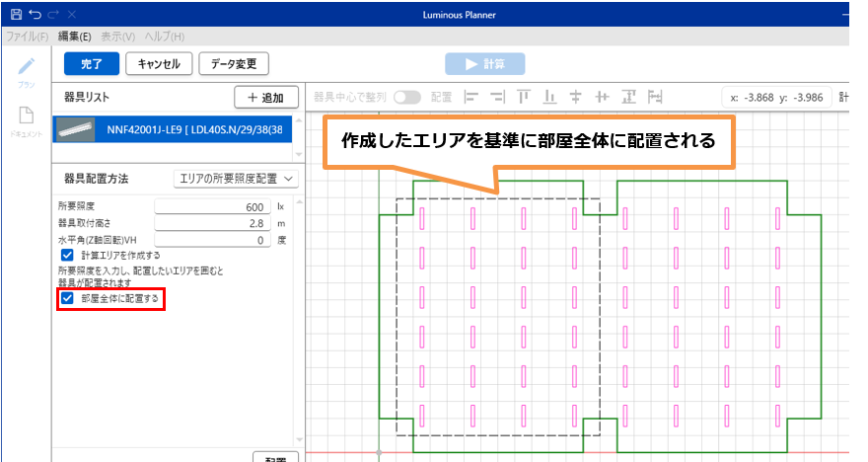Click the 所要照度 input field
This screenshot has height=462, width=868.
(212, 207)
